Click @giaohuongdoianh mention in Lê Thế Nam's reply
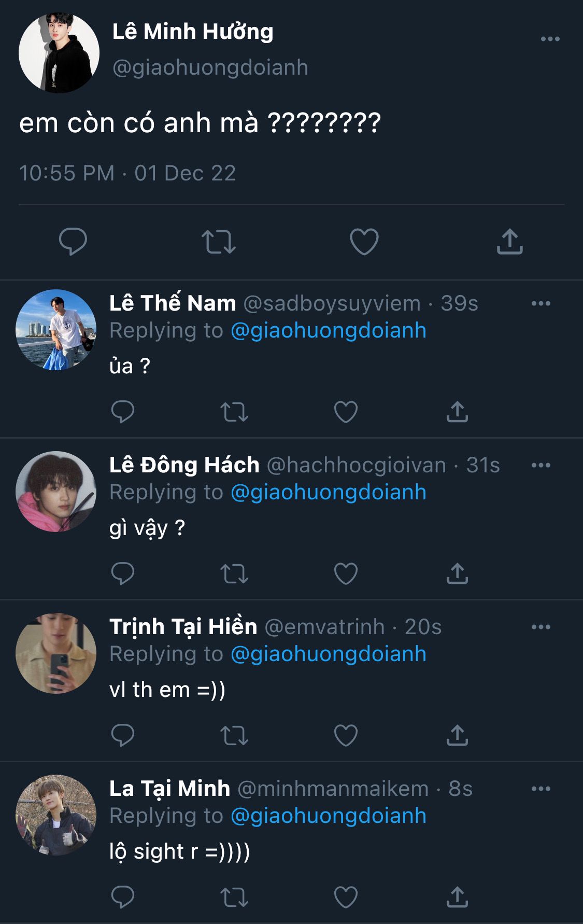This screenshot has width=583, height=924. (x=328, y=331)
